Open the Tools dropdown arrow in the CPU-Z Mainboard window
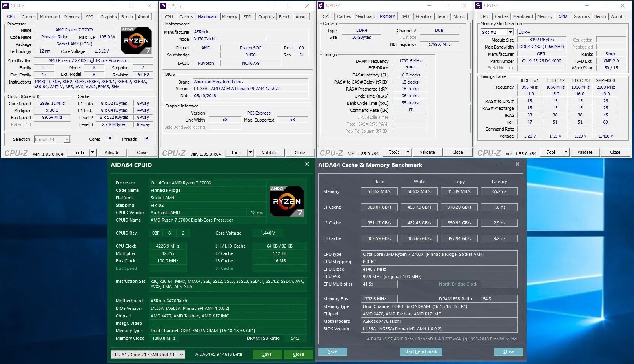634x364 pixels. tap(250, 153)
